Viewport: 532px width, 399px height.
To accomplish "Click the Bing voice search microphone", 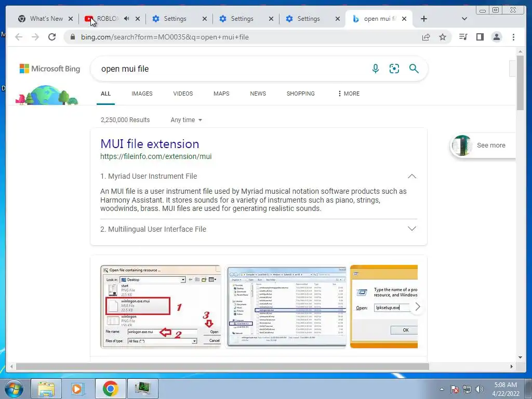I will click(x=375, y=69).
